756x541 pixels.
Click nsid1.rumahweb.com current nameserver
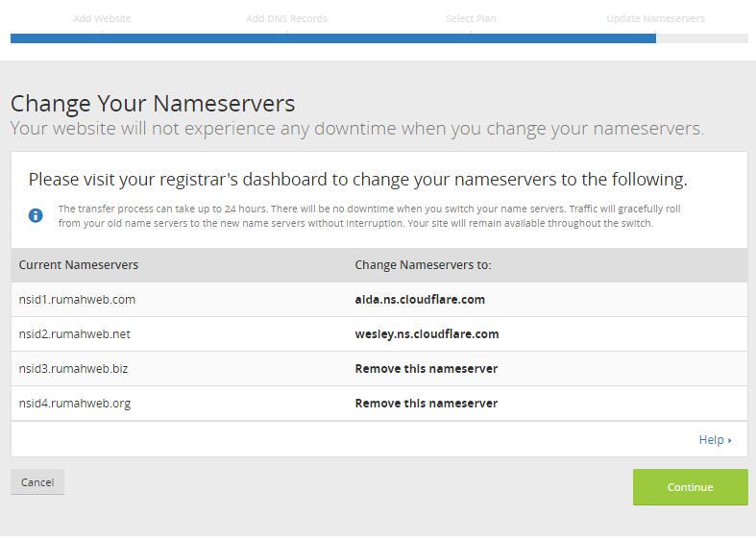[77, 300]
